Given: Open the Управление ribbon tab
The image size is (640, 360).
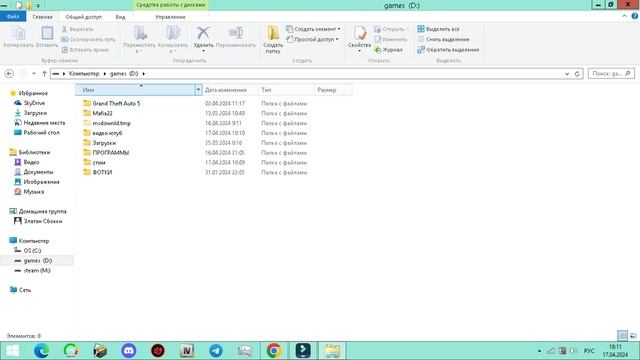Looking at the screenshot, I should tap(170, 17).
